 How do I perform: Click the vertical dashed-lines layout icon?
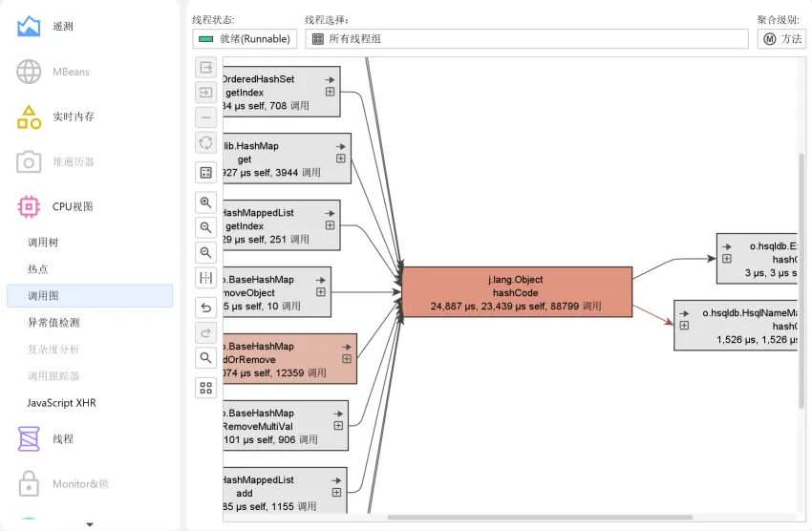[x=205, y=278]
